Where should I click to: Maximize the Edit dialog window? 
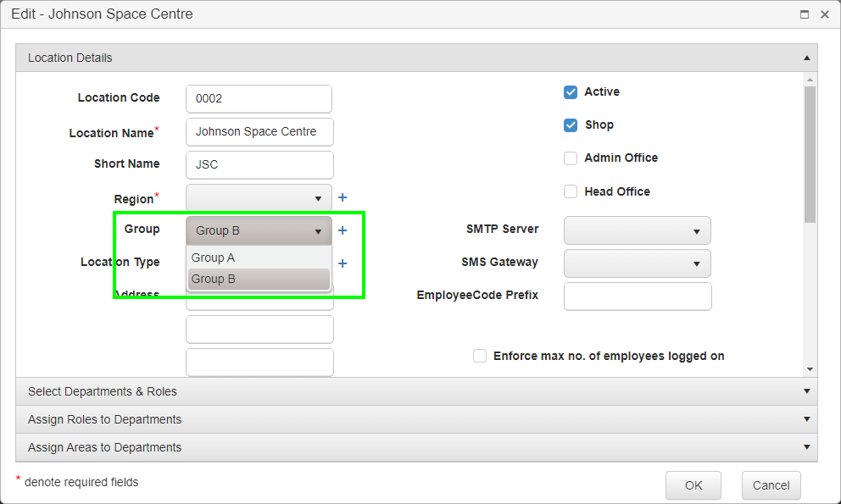tap(804, 14)
